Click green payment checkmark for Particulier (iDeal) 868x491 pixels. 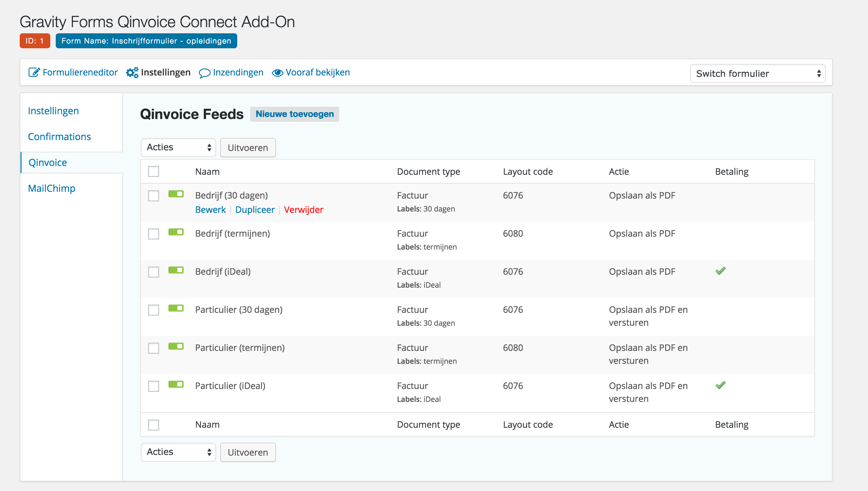[721, 385]
